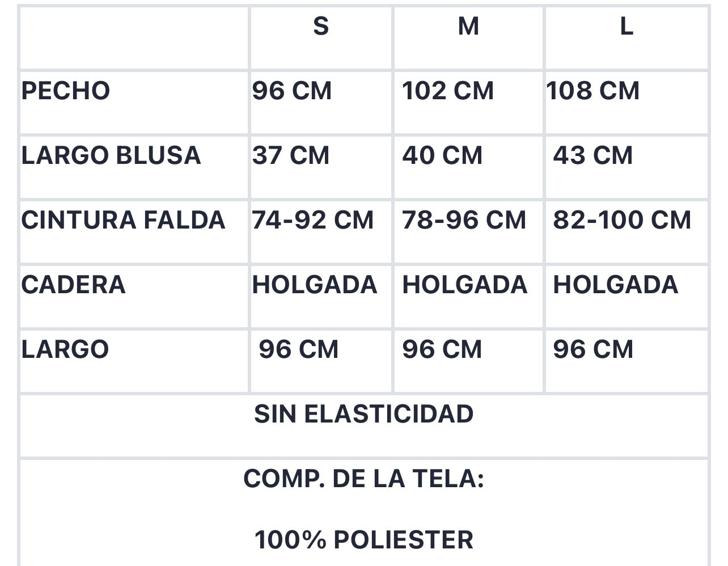Select the S size column header
Image resolution: width=728 pixels, height=566 pixels.
[321, 26]
